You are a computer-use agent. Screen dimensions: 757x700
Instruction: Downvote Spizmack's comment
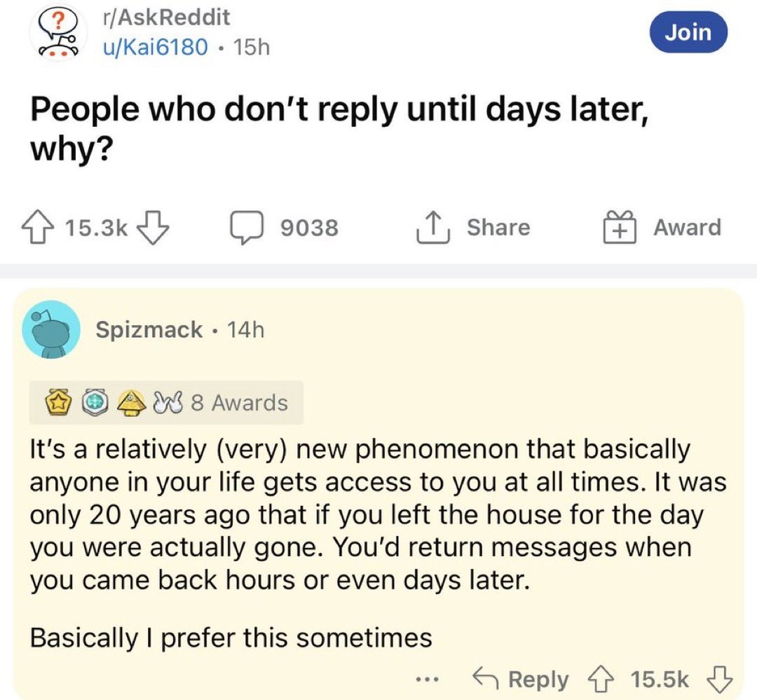(x=722, y=679)
